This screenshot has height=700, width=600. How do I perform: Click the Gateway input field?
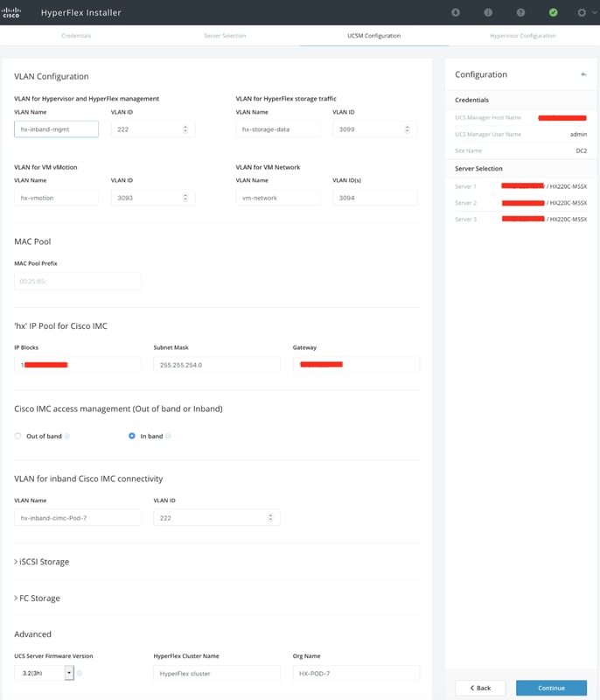(356, 365)
